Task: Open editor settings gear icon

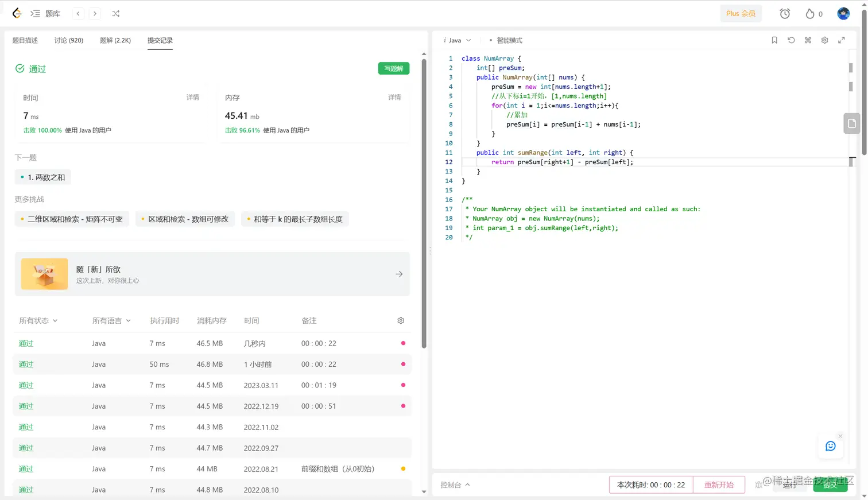Action: (824, 40)
